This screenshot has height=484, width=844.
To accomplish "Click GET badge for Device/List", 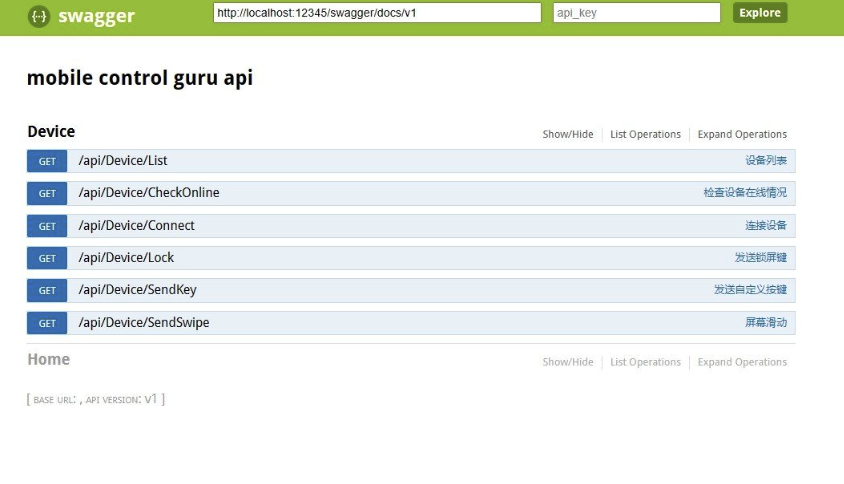I will (x=47, y=162).
